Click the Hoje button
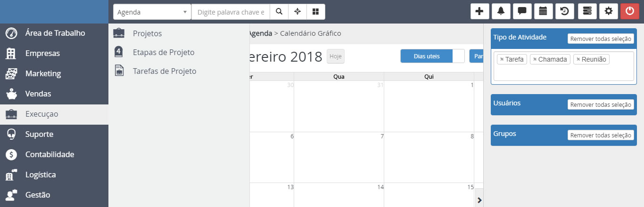The height and width of the screenshot is (207, 644). 335,56
